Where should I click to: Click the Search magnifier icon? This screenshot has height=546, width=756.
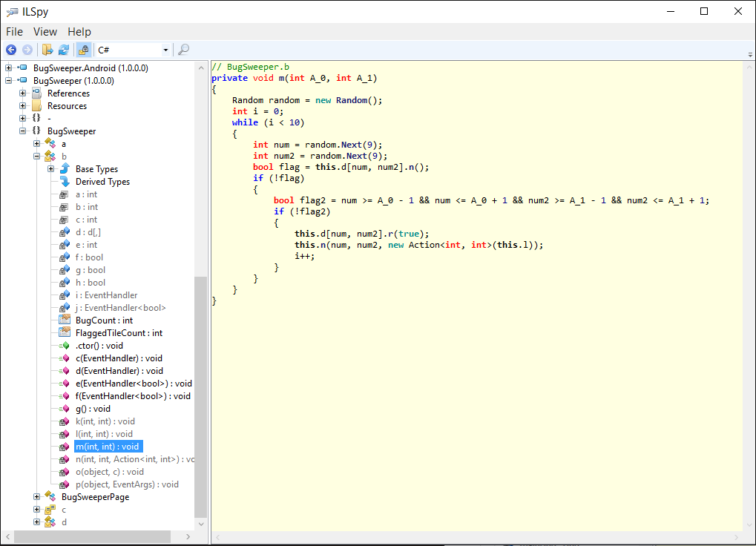pyautogui.click(x=184, y=50)
